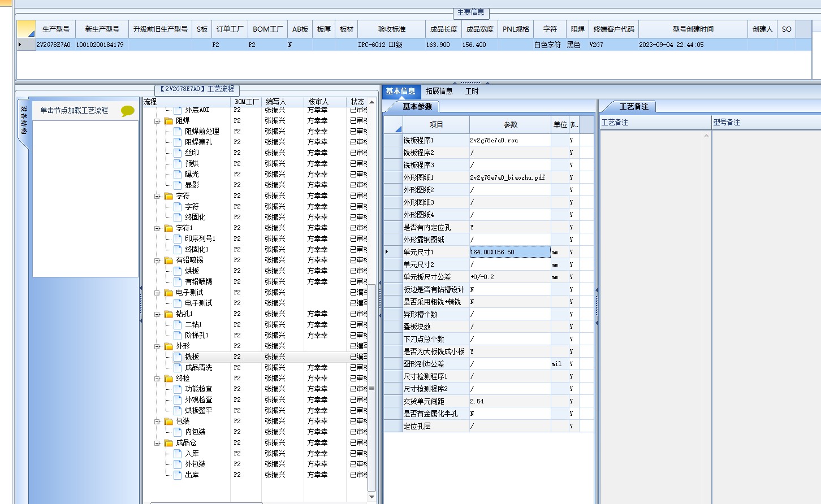Click the document icon beside 入库
821x504 pixels.
click(178, 454)
